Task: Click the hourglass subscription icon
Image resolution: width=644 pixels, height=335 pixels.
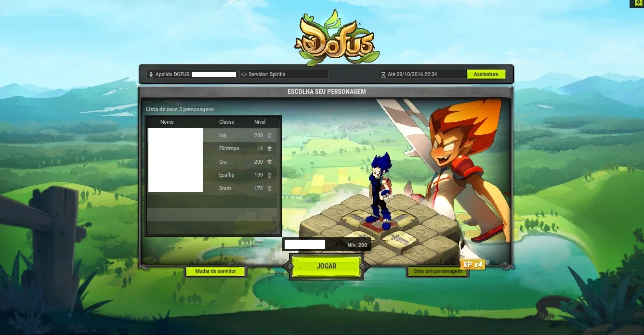Action: click(x=383, y=75)
